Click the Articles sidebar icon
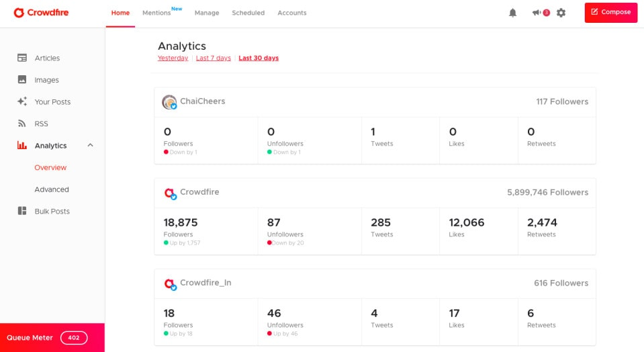The height and width of the screenshot is (352, 644). [22, 58]
